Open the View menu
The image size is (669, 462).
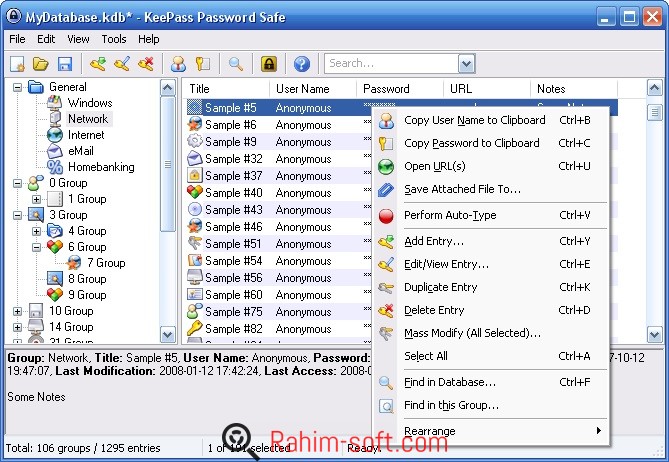[x=78, y=39]
